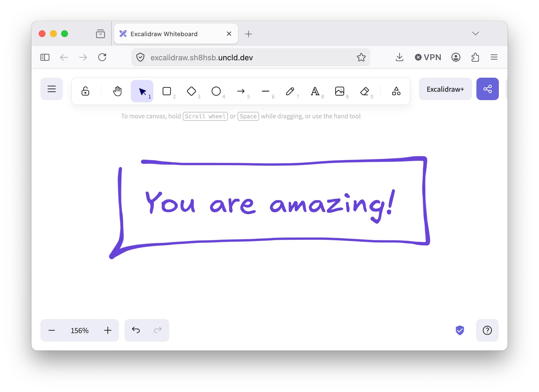The image size is (539, 392).
Task: Open the Excalidraw+ link
Action: [445, 89]
